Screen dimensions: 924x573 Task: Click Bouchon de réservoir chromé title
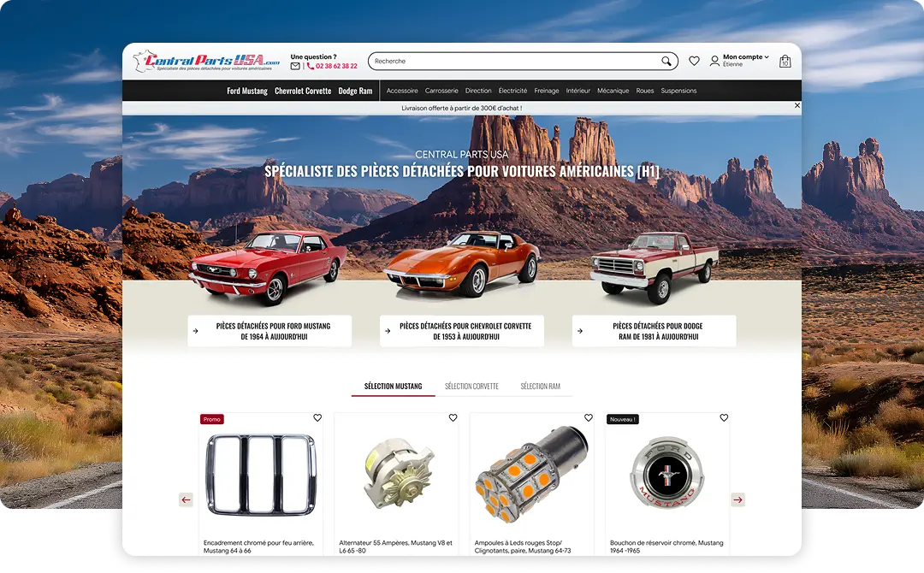click(666, 546)
